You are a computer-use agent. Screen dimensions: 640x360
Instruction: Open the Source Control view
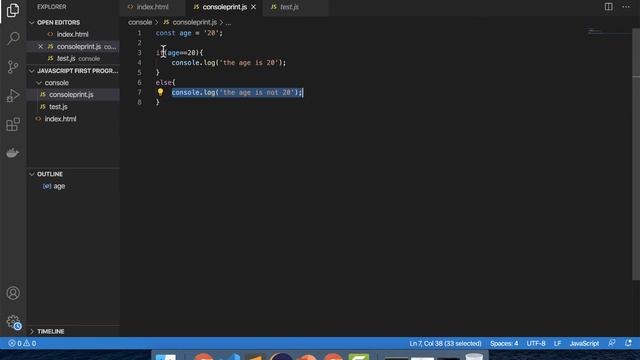(13, 67)
